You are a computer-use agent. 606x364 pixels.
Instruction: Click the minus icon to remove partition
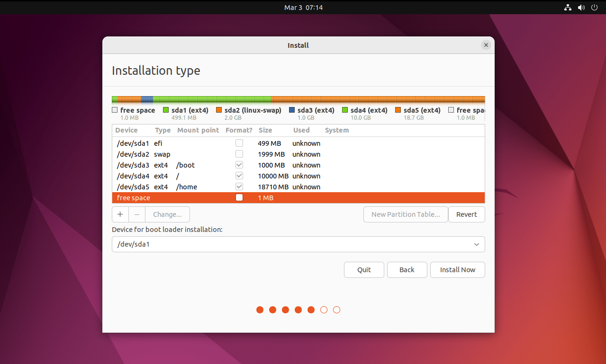tap(137, 214)
